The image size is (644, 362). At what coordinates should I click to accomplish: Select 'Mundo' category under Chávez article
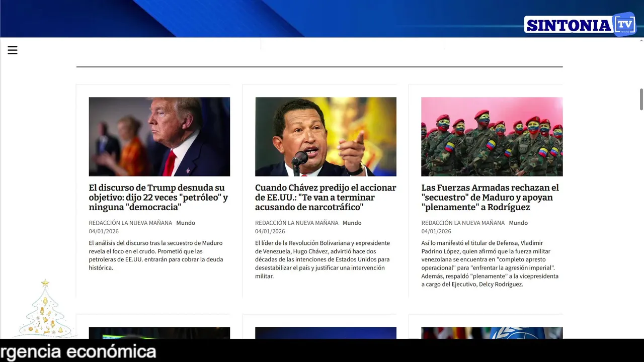coord(352,223)
